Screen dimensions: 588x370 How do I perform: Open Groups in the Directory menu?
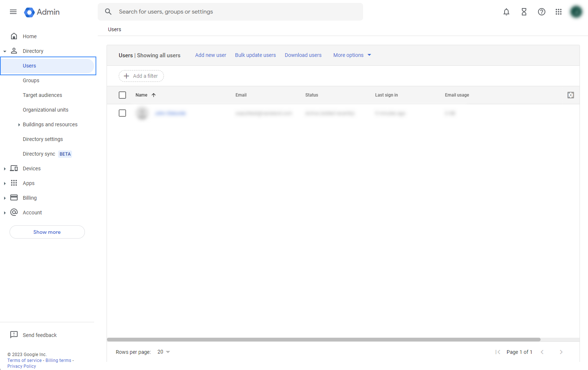point(31,80)
